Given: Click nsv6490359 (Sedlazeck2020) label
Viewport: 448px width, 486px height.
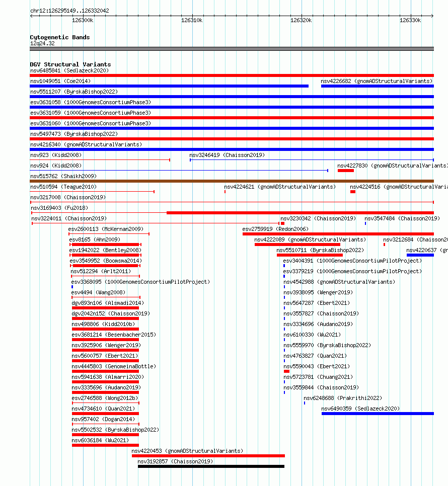Looking at the screenshot, I should click(360, 408).
